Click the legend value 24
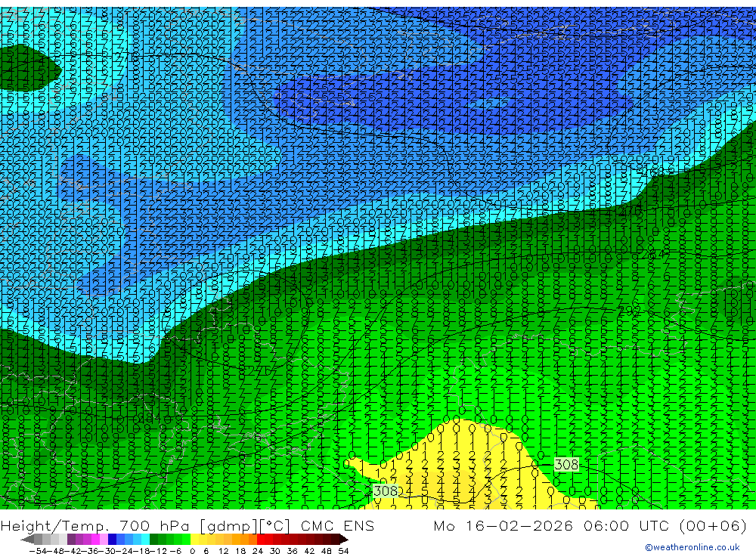 point(258,551)
